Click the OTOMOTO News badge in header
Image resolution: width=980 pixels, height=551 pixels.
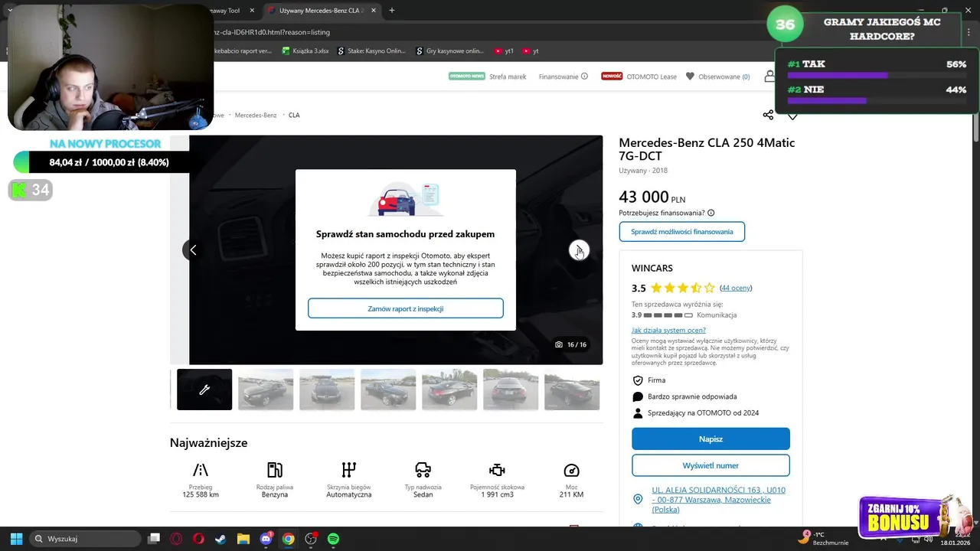pyautogui.click(x=467, y=77)
